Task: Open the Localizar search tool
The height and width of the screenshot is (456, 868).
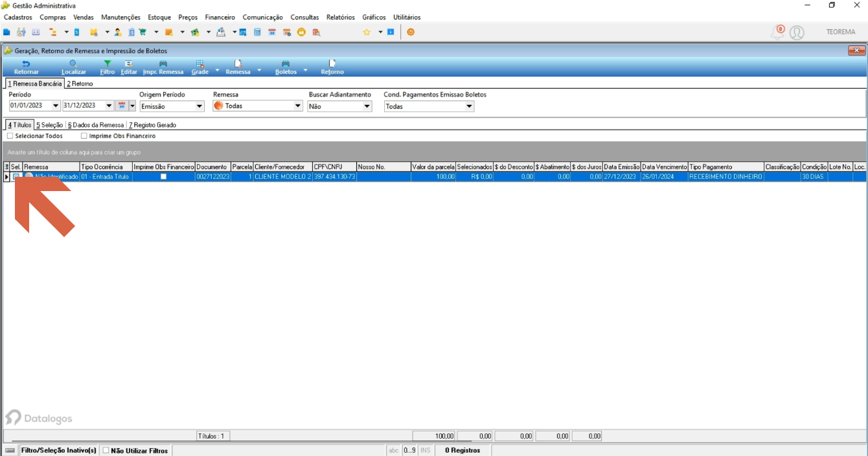Action: [x=73, y=67]
